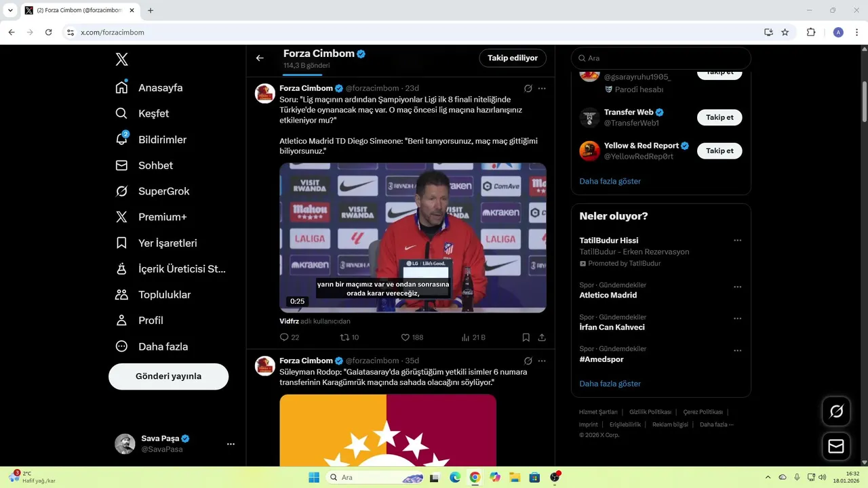Open more options for TatilBudur Hissi trend
The height and width of the screenshot is (488, 868).
click(737, 241)
